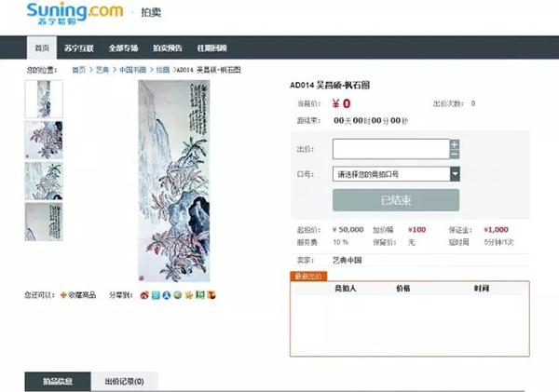The image size is (559, 392).
Task: Go to 首页 breadcrumb link
Action: tap(79, 70)
